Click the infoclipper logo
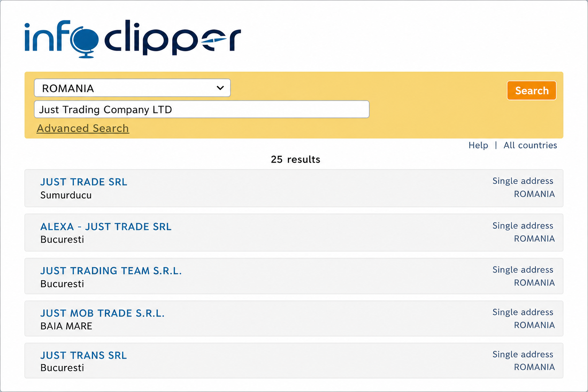This screenshot has height=392, width=588. coord(133,38)
